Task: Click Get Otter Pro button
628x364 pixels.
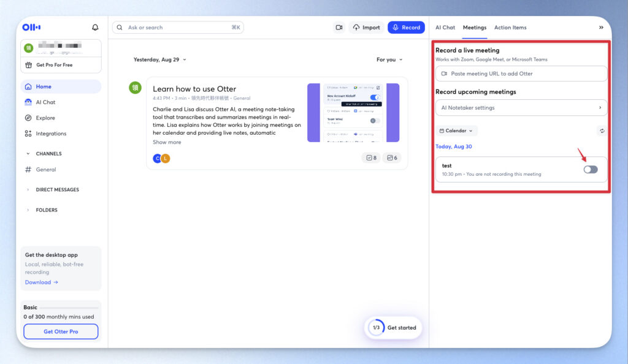Action: click(61, 332)
